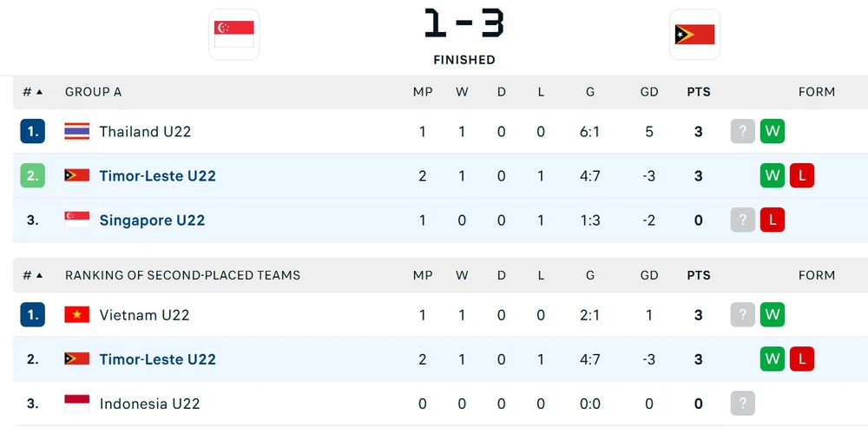Sort second-placed ranking by rank arrow
This screenshot has height=434, width=868.
[39, 276]
